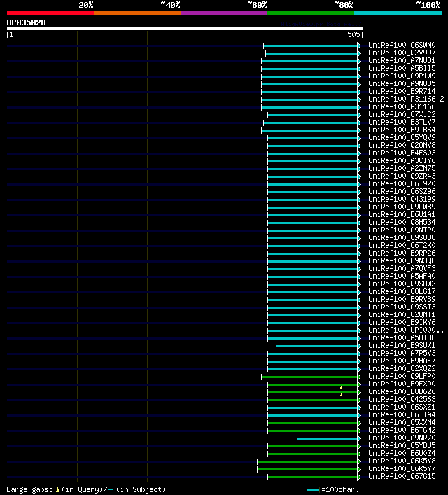
Task: Click the UniRef100_A2ZM75 label
Action: [x=402, y=168]
